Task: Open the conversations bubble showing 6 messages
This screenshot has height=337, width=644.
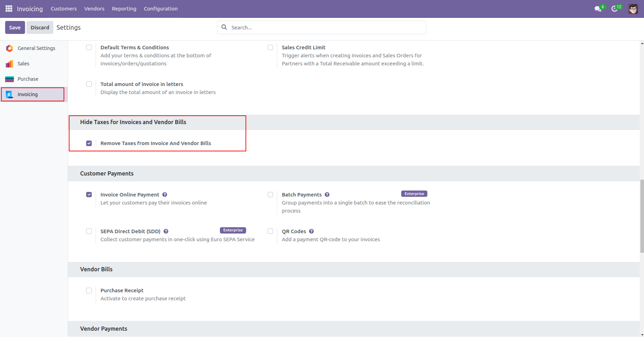Action: (x=598, y=8)
